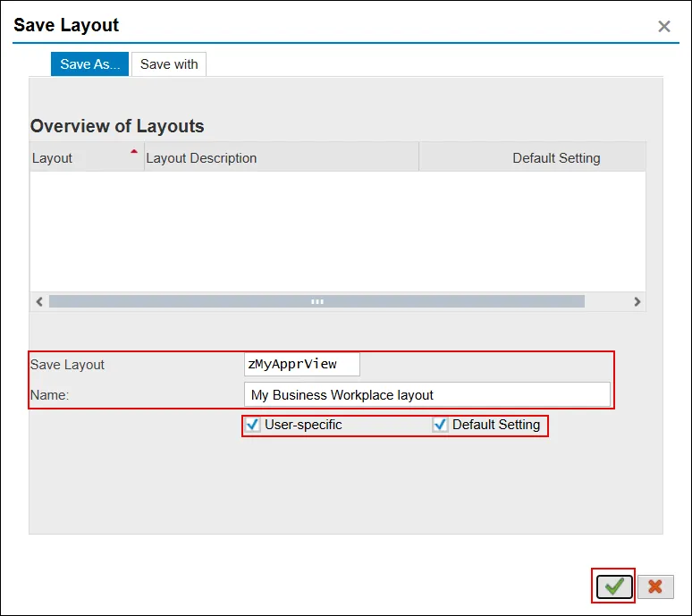Close the Save Layout dialog
Image resolution: width=692 pixels, height=616 pixels.
(664, 27)
